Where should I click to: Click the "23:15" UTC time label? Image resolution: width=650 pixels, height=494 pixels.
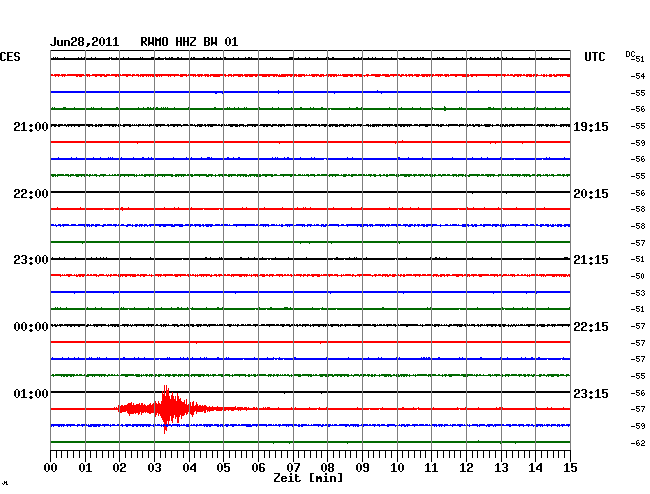[591, 393]
